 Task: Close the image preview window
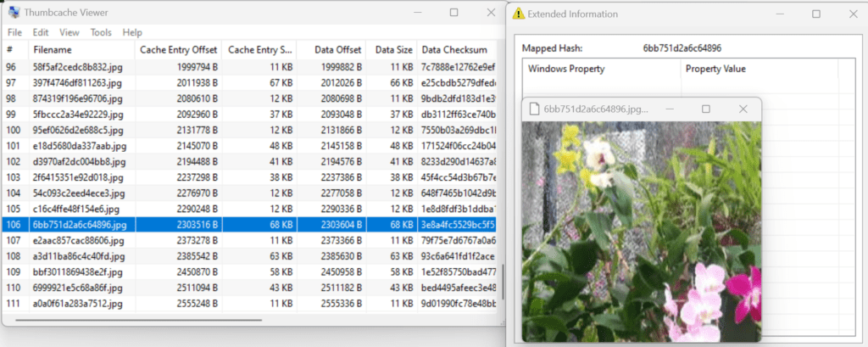pos(743,109)
